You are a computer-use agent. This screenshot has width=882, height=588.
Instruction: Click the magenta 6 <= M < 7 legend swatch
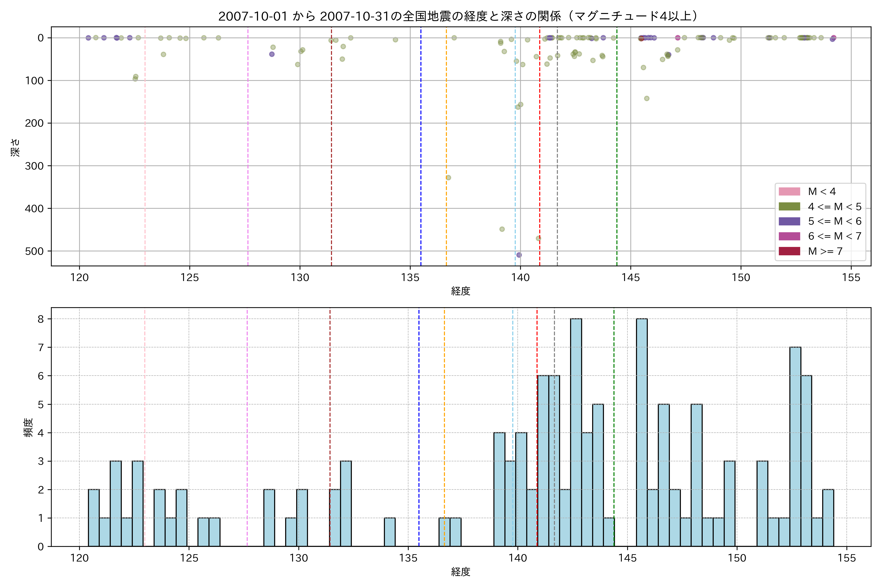tap(789, 236)
